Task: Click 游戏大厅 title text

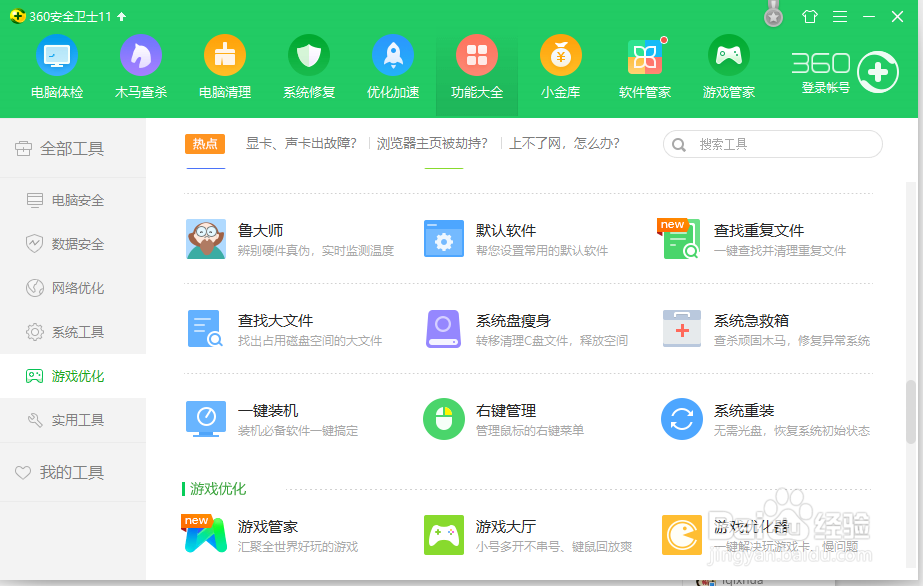Action: point(506,526)
